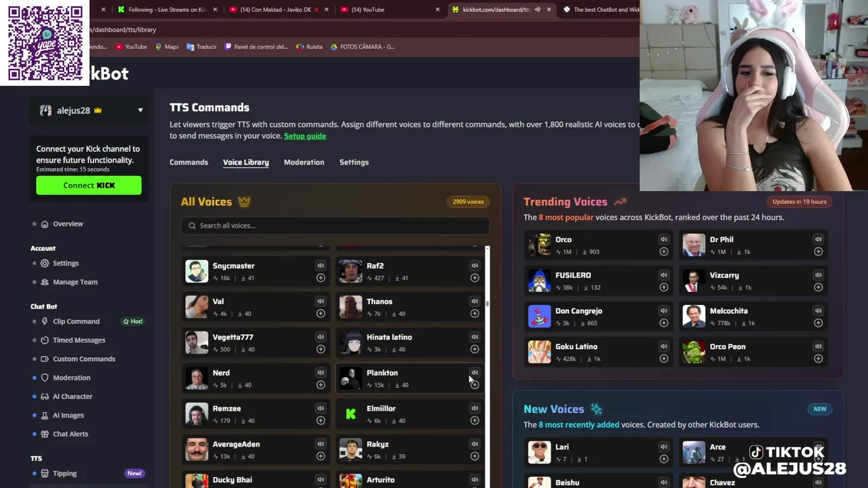Preview the new Lari voice
The image size is (868, 488).
pos(664,447)
